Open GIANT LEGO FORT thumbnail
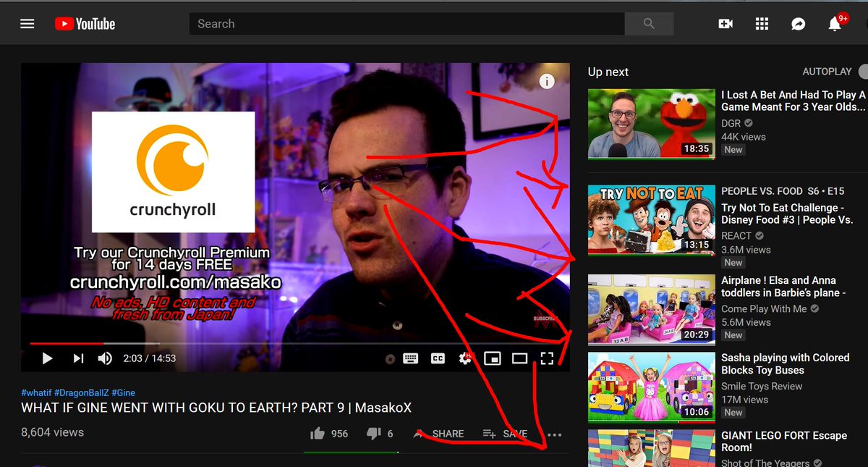Image resolution: width=868 pixels, height=467 pixels. pyautogui.click(x=651, y=448)
